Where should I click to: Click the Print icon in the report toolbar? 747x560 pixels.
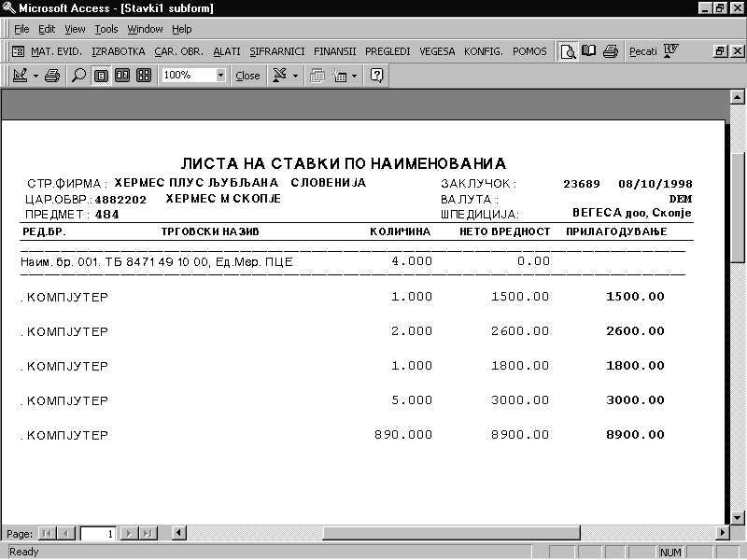click(x=52, y=76)
